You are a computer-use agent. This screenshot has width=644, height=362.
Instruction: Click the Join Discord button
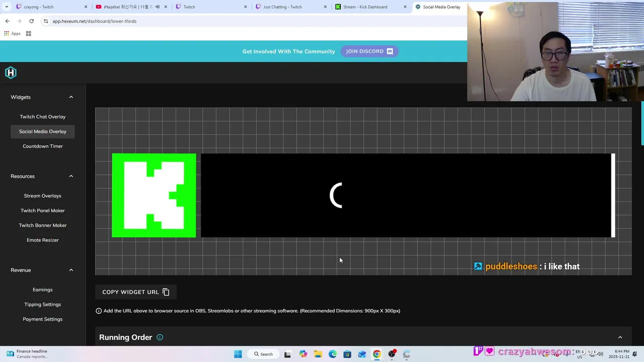(369, 51)
